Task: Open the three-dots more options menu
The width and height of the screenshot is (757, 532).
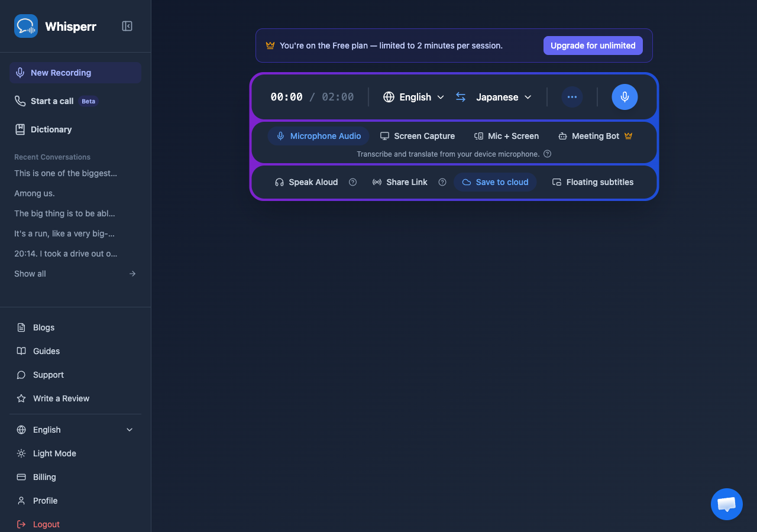Action: tap(572, 97)
